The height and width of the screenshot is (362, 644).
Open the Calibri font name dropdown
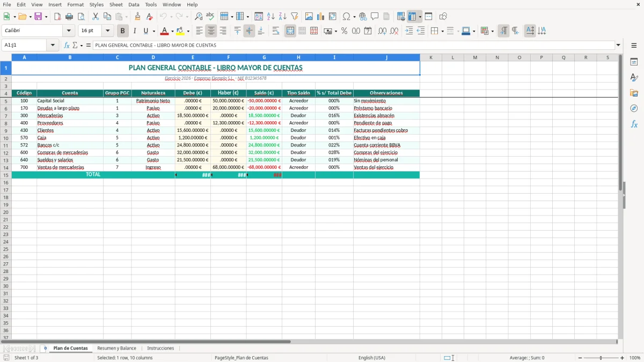69,31
